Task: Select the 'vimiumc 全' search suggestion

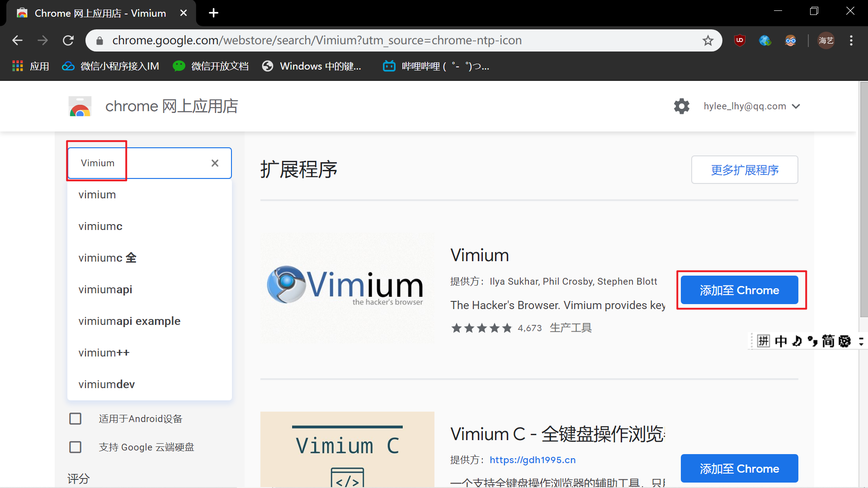Action: 149,258
